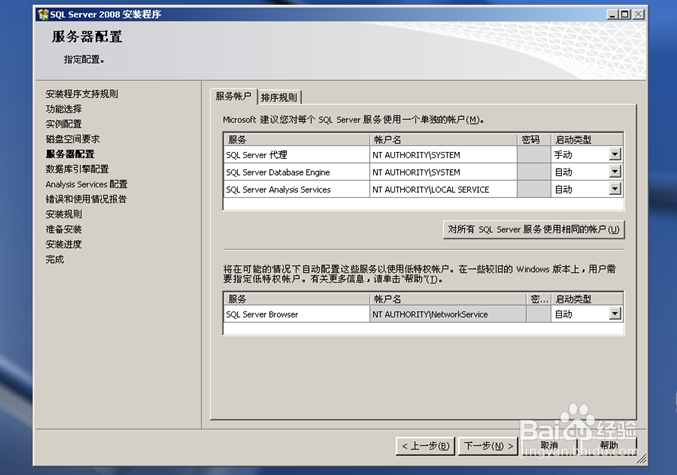Click 安装规则 step in sidebar
677x475 pixels.
63,214
